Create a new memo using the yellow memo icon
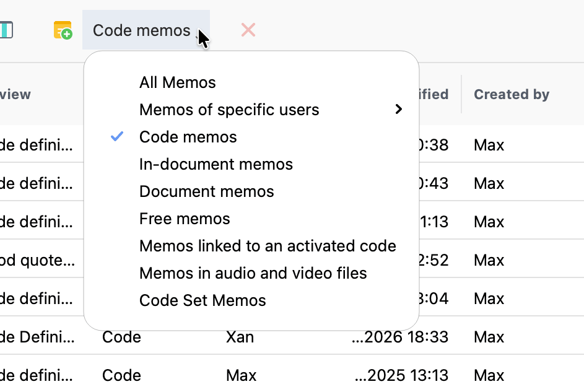Screen dimensions: 584x392 (62, 29)
